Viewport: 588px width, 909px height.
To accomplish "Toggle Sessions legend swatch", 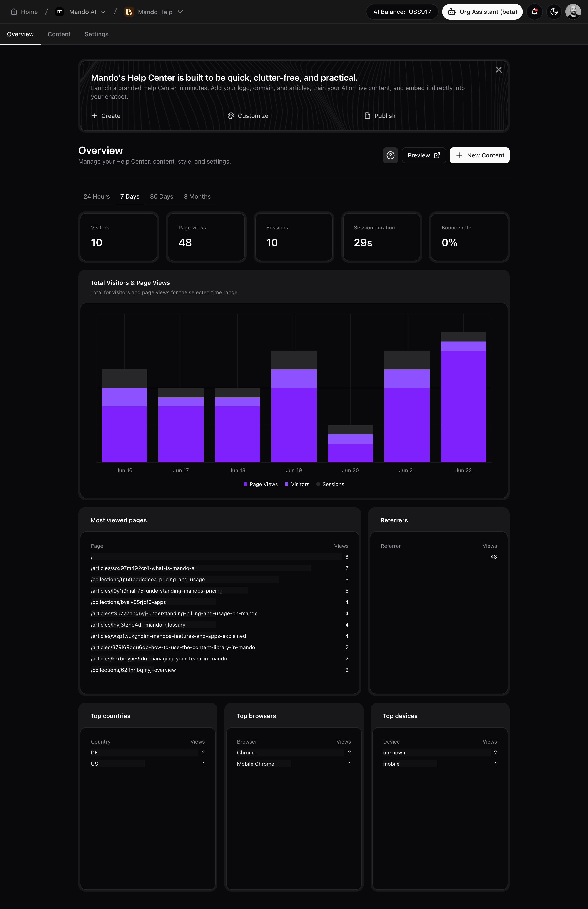I will click(x=318, y=484).
